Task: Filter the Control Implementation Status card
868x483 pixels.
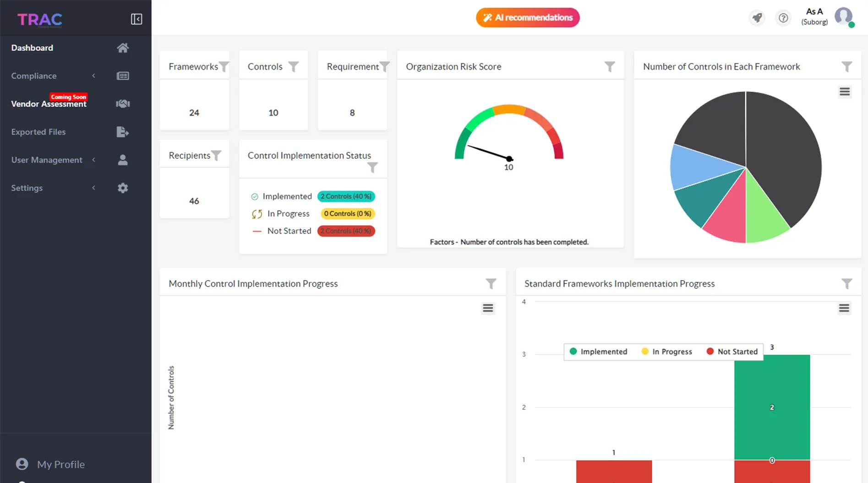Action: pos(373,168)
